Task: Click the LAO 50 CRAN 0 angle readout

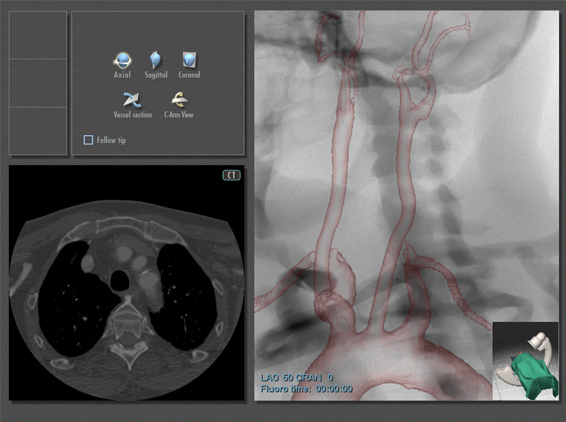Action: (297, 378)
